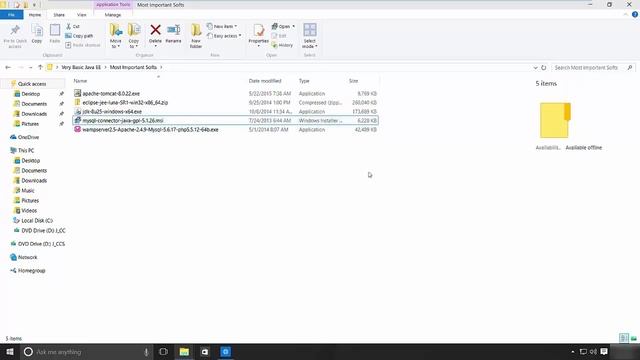640x360 pixels.
Task: Open the Easy access dropdown
Action: click(224, 36)
